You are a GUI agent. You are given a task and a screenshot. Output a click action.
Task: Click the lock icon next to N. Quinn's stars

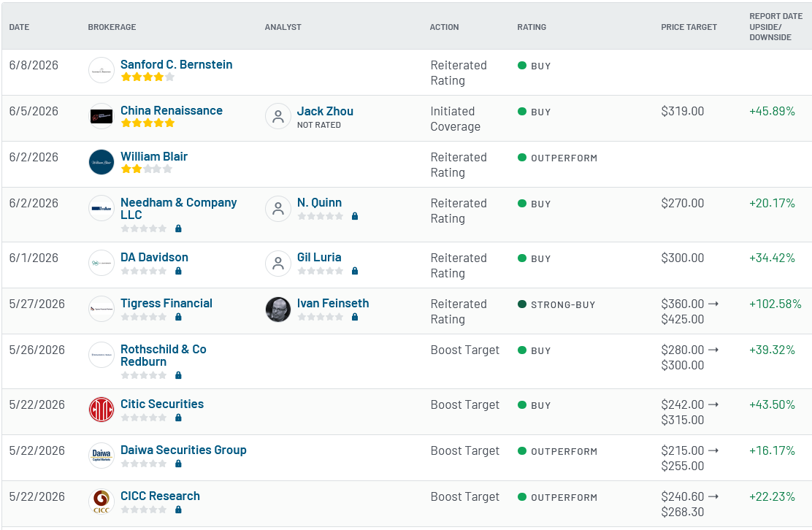point(355,216)
